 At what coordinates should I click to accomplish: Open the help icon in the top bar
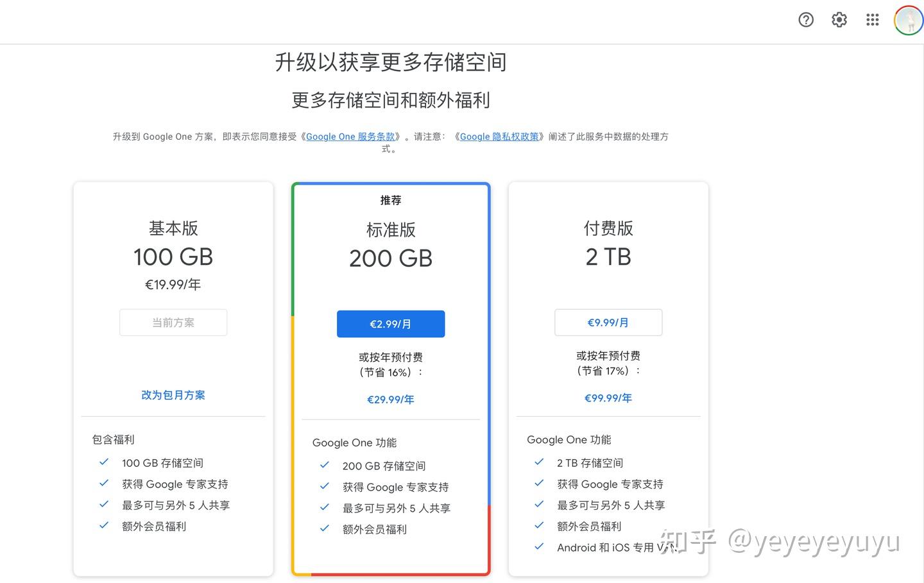(806, 20)
